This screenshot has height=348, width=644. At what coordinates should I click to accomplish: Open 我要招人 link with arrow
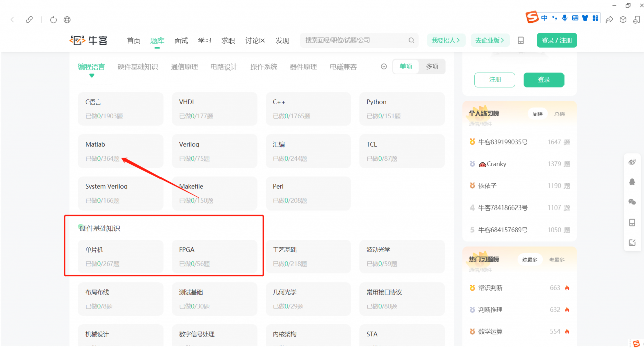[x=446, y=40]
